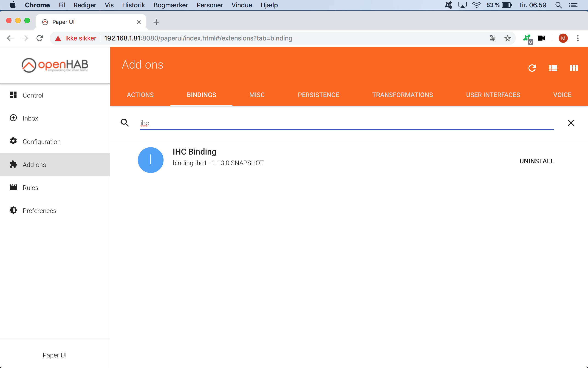The width and height of the screenshot is (588, 368).
Task: Open Chrome three-dot menu
Action: 578,38
